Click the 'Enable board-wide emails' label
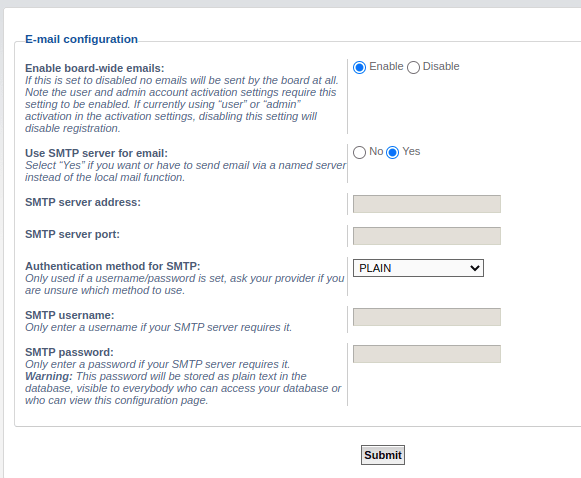This screenshot has height=478, width=581. (x=94, y=68)
